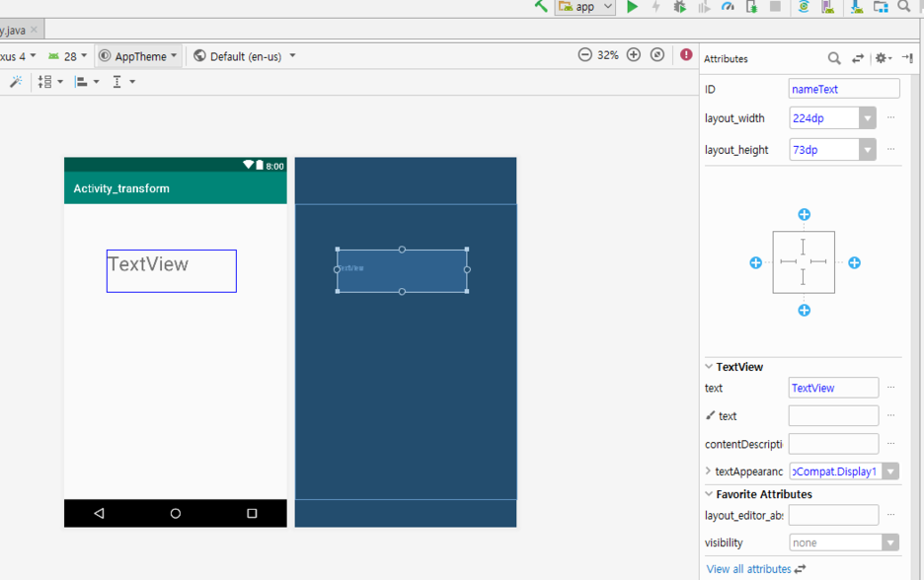Click the magic wand Infer Constraints icon

click(16, 81)
